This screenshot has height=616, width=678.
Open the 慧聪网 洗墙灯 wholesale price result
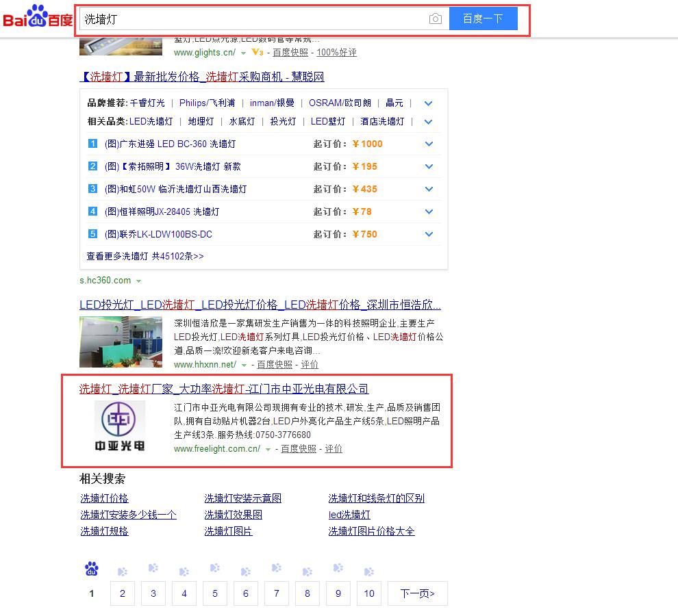coord(202,77)
